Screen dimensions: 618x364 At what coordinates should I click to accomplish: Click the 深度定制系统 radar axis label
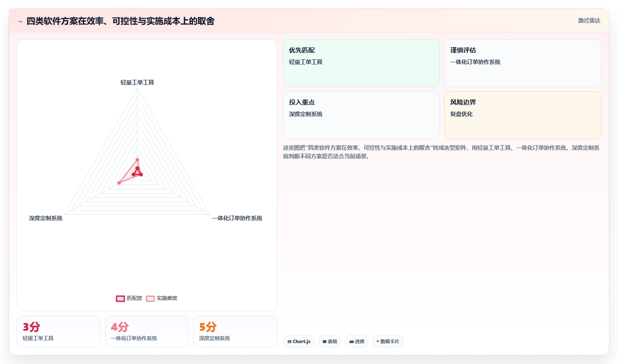46,218
